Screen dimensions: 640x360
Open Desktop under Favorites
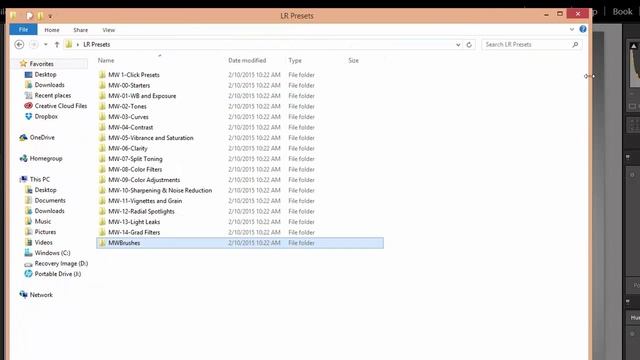point(45,74)
